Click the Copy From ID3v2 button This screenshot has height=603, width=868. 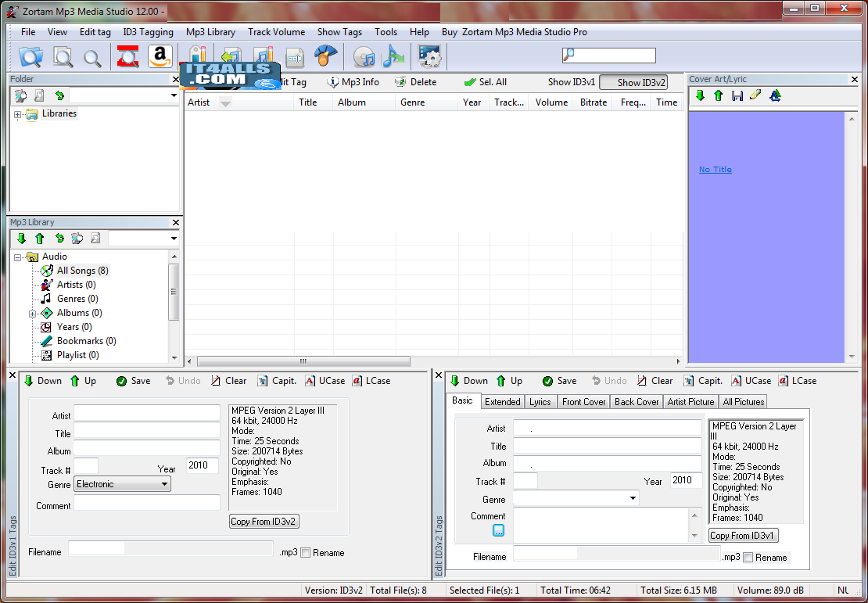264,522
